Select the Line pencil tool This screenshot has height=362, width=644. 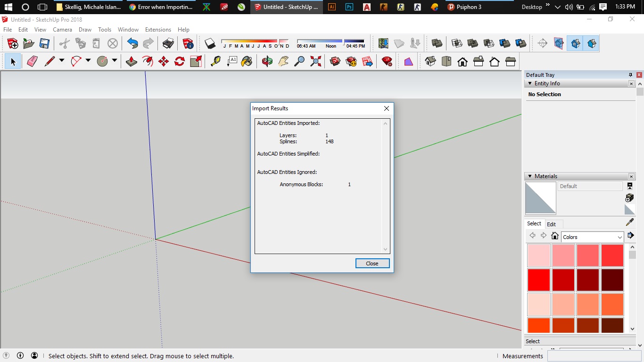50,61
